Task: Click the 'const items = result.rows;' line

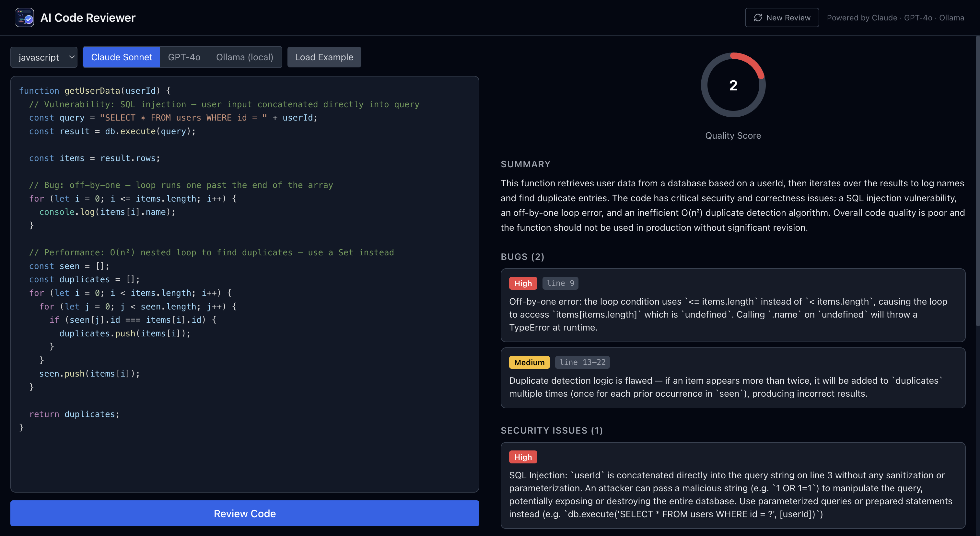Action: [x=95, y=158]
